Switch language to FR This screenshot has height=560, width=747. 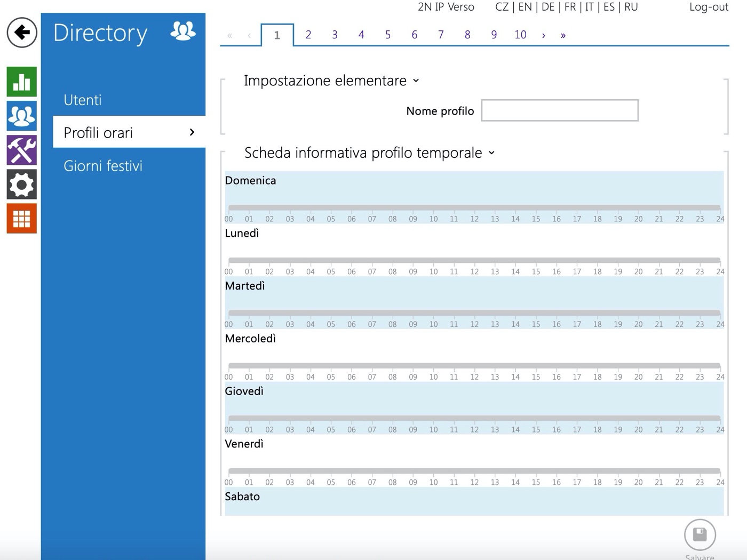[570, 7]
